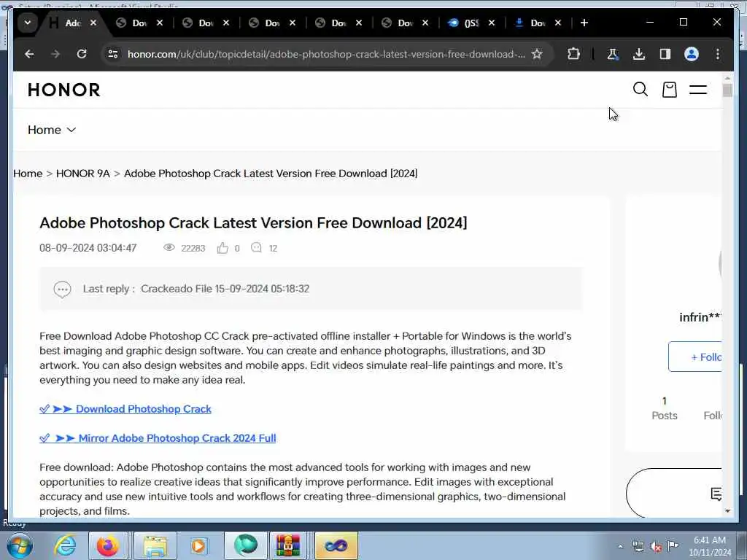Open the Chrome profile avatar
Image resolution: width=747 pixels, height=560 pixels.
[692, 54]
